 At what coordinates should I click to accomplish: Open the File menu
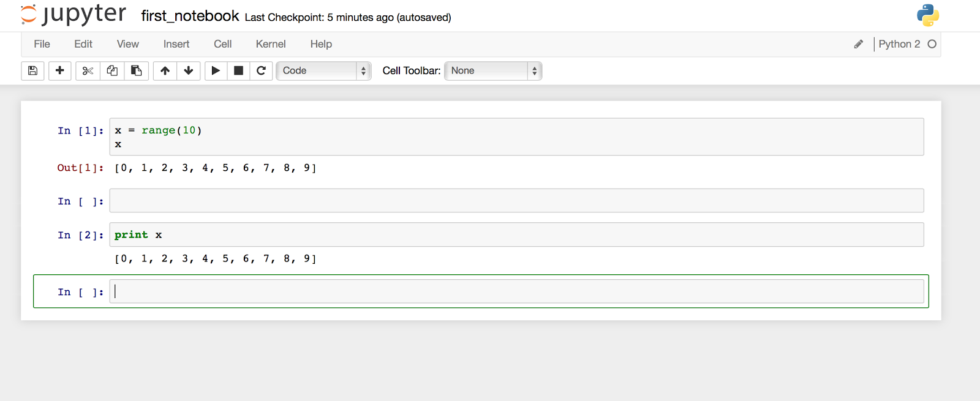(42, 44)
